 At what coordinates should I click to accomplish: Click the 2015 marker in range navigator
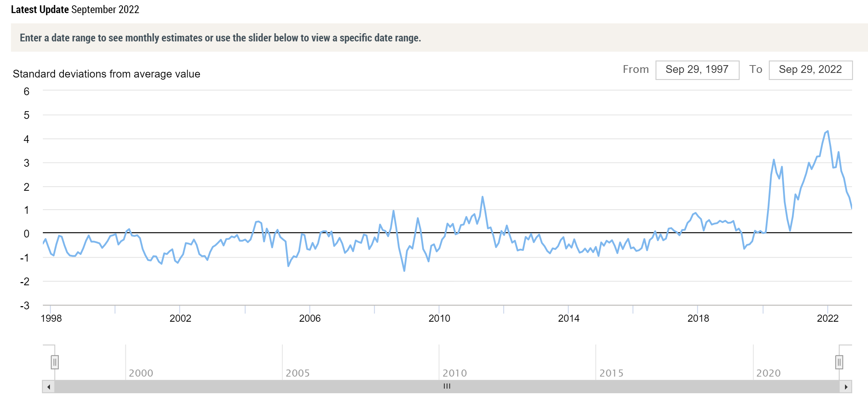[611, 373]
